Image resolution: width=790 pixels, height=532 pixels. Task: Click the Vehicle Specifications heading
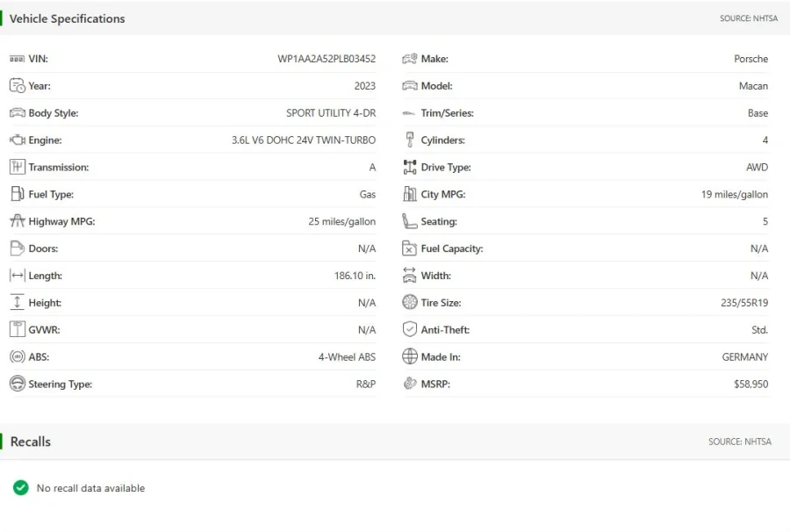click(x=67, y=18)
